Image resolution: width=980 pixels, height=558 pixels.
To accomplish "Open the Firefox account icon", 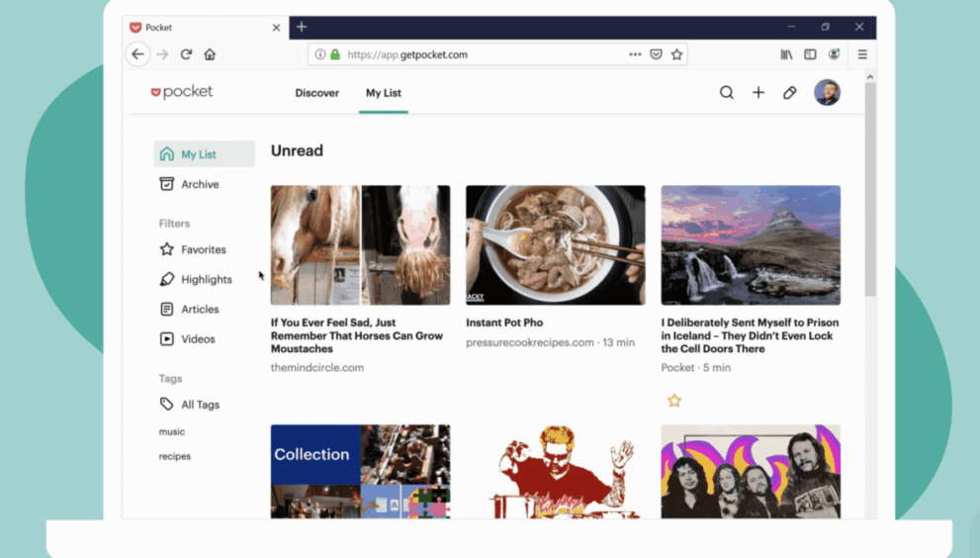I will 834,54.
